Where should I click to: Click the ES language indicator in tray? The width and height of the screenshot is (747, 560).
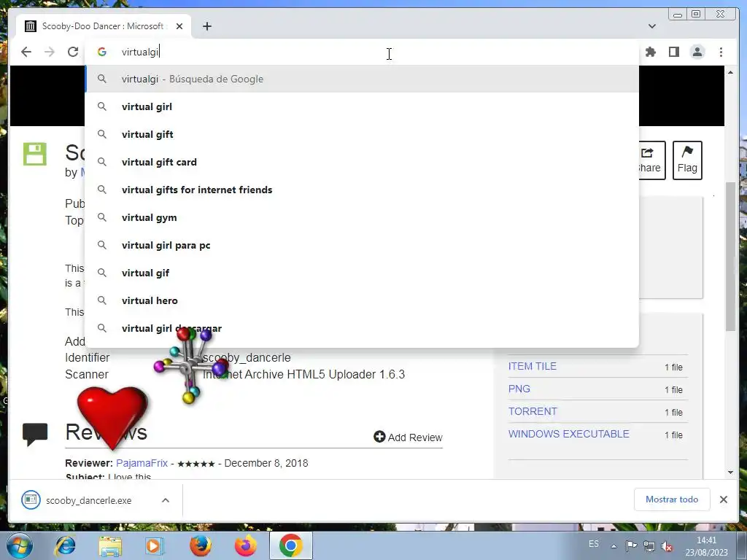[594, 543]
